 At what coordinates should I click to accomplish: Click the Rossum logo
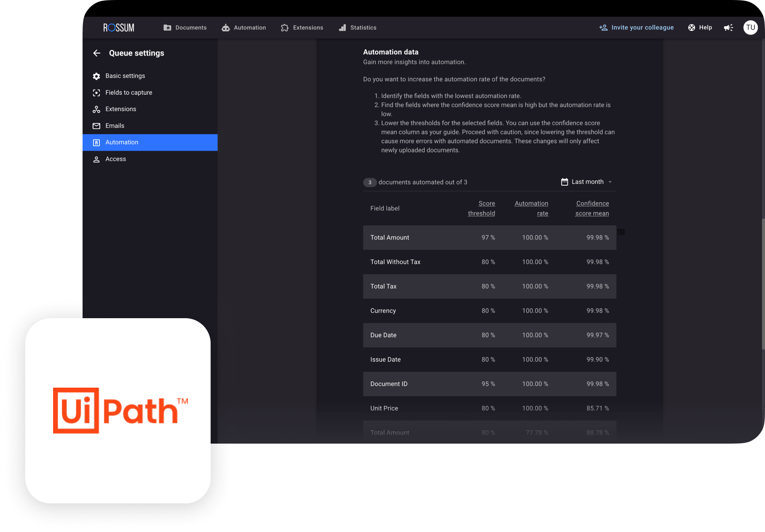(x=119, y=28)
